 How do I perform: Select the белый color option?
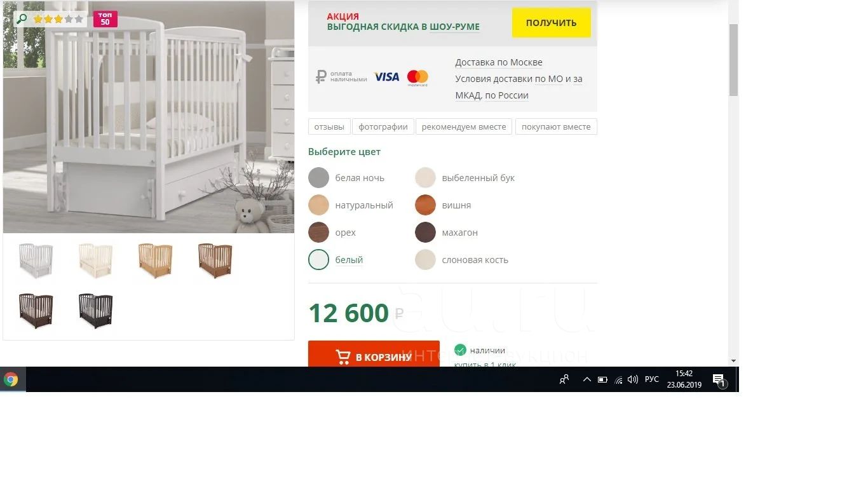click(x=336, y=260)
